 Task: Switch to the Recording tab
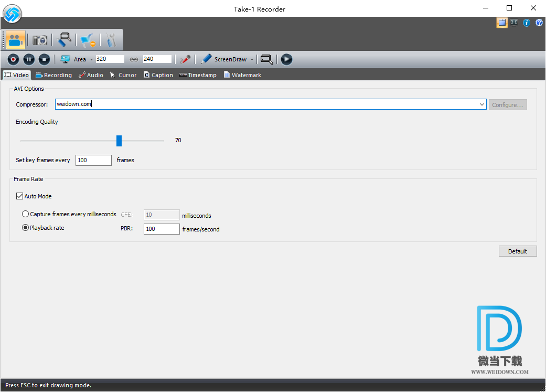click(53, 75)
